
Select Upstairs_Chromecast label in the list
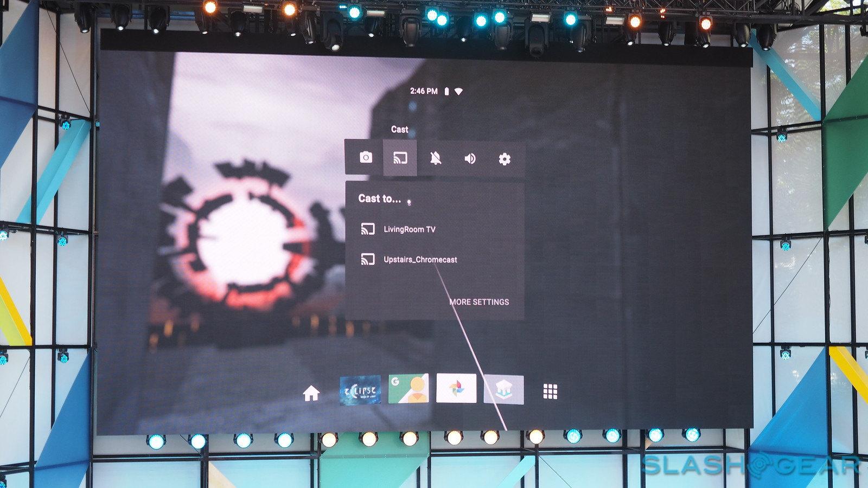(x=420, y=260)
